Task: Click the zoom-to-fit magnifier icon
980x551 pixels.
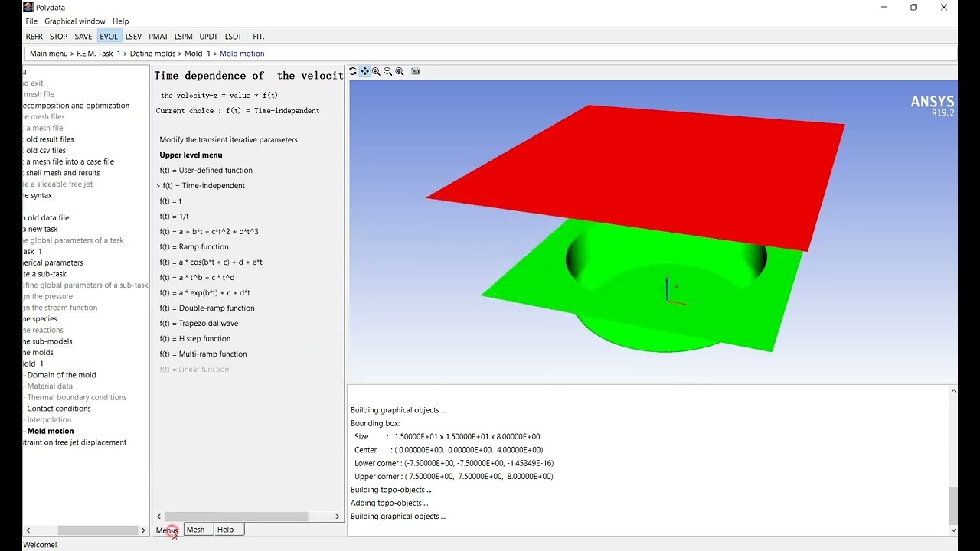Action: coord(399,71)
